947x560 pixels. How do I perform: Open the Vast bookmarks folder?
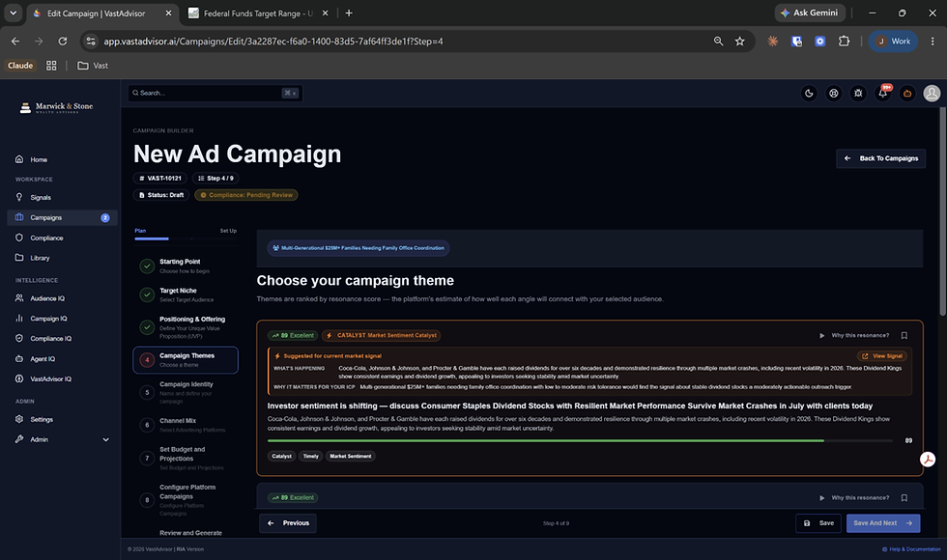[93, 66]
